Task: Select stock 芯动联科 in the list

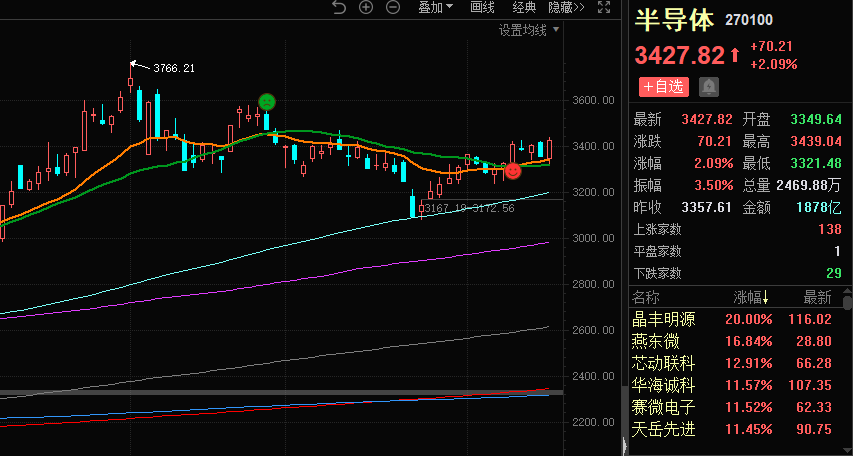Action: point(664,363)
